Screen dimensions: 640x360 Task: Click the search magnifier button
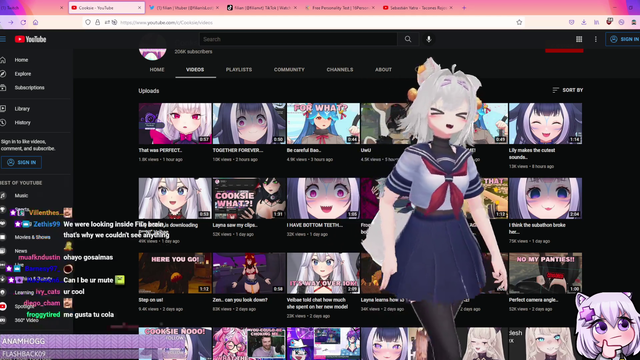(408, 39)
